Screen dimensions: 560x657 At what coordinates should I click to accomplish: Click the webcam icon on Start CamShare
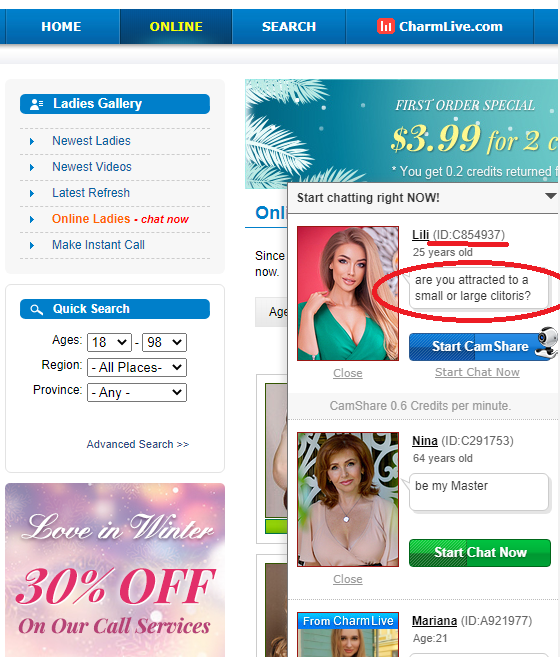point(547,343)
